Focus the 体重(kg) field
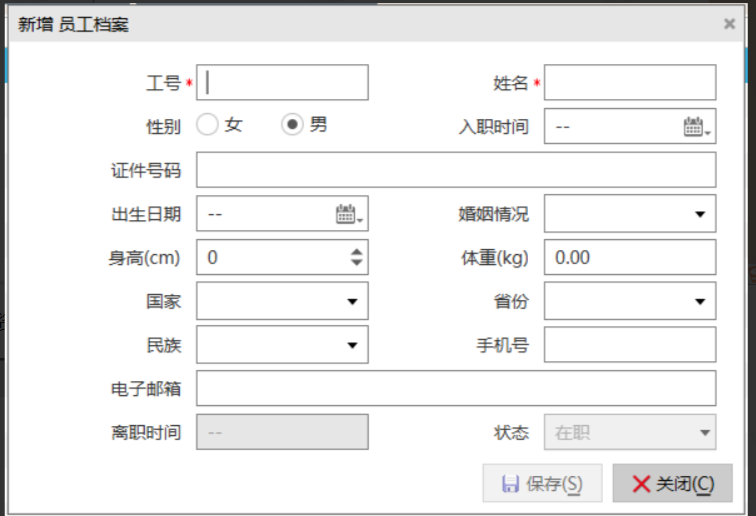 click(x=630, y=257)
